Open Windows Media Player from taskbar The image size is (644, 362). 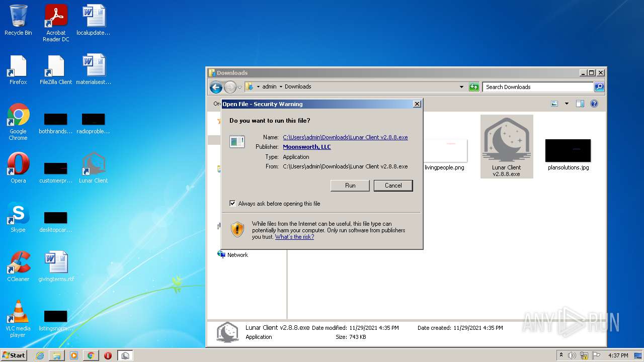[x=74, y=355]
